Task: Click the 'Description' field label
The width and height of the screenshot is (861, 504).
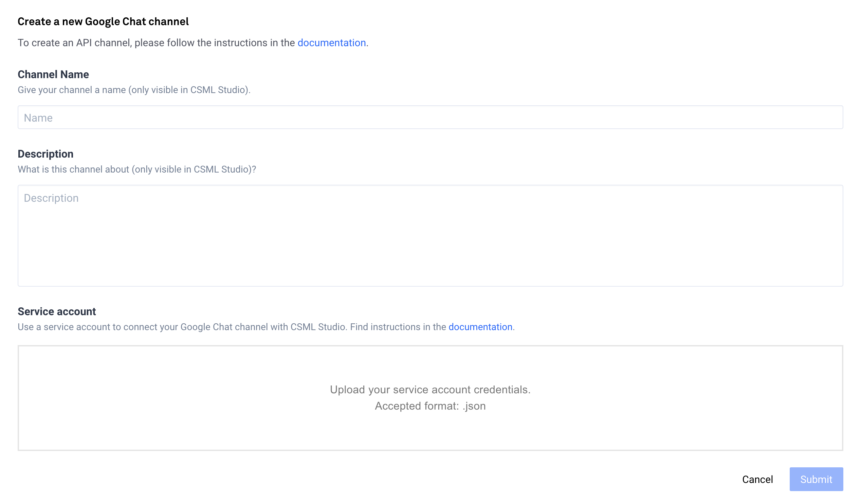Action: tap(45, 154)
